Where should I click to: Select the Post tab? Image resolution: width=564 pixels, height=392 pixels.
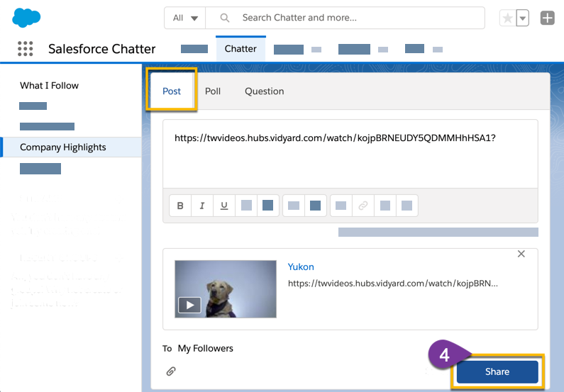(x=172, y=91)
